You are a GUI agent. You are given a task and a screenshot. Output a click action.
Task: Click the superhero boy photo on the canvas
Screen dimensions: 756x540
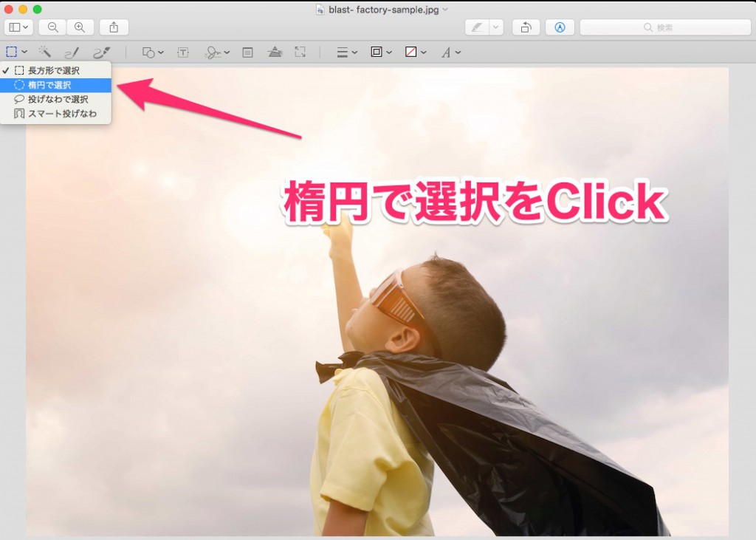click(377, 301)
